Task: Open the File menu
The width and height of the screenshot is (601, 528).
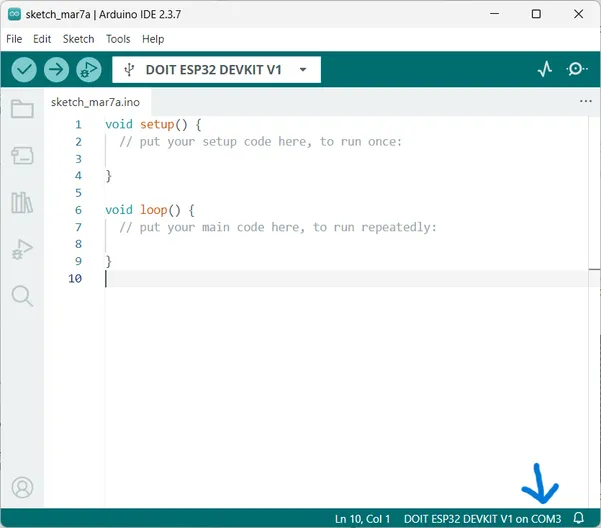Action: pos(14,39)
